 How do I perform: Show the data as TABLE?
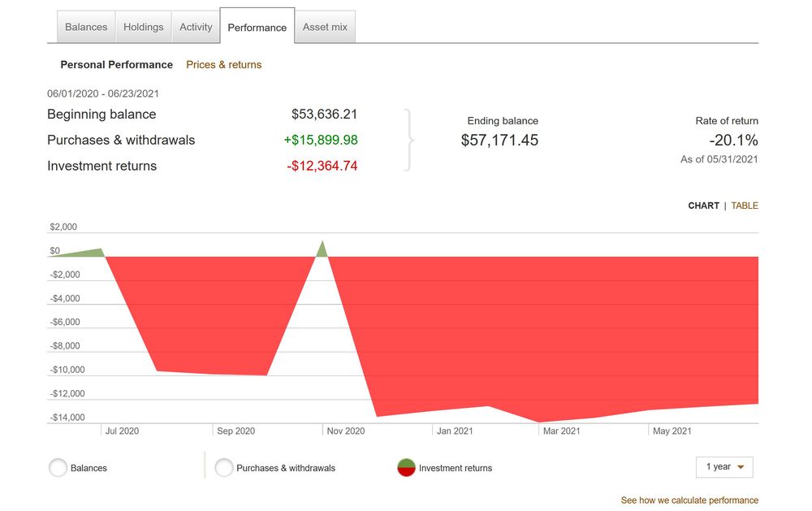click(x=745, y=206)
